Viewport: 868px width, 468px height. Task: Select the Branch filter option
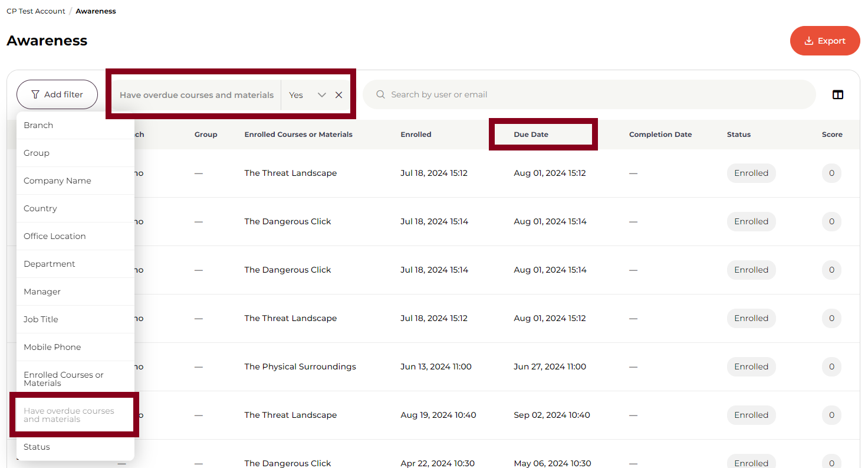click(x=38, y=125)
